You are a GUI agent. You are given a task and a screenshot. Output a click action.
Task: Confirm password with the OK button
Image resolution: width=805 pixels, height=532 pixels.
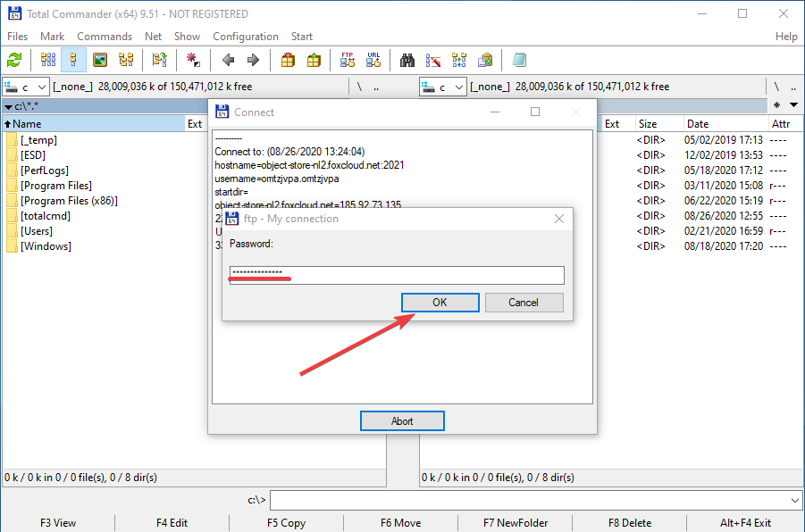click(439, 303)
